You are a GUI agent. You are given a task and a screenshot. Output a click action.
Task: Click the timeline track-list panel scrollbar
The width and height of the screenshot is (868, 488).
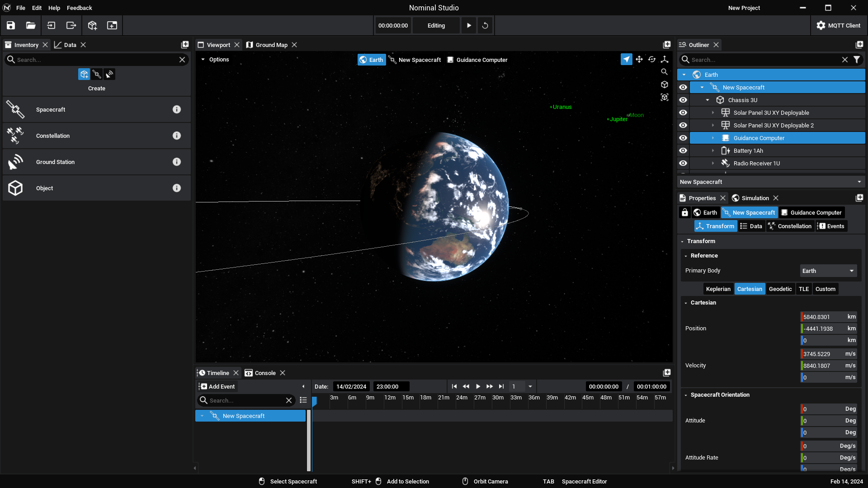point(309,441)
